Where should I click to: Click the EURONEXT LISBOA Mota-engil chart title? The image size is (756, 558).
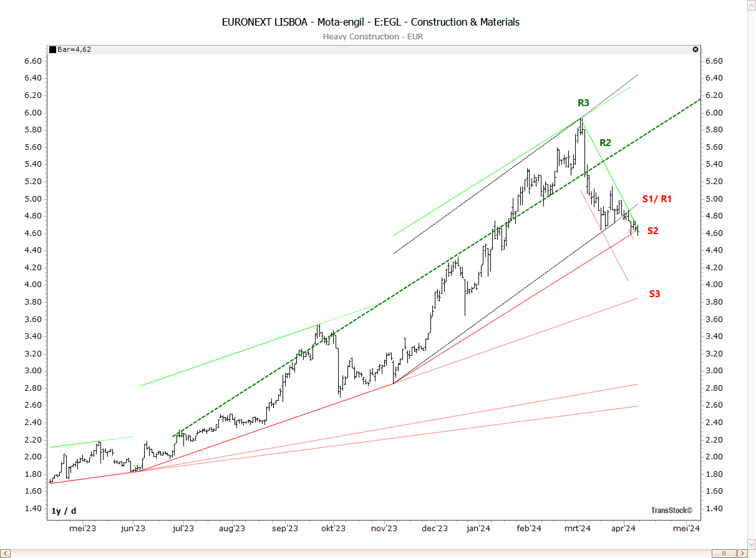tap(371, 22)
